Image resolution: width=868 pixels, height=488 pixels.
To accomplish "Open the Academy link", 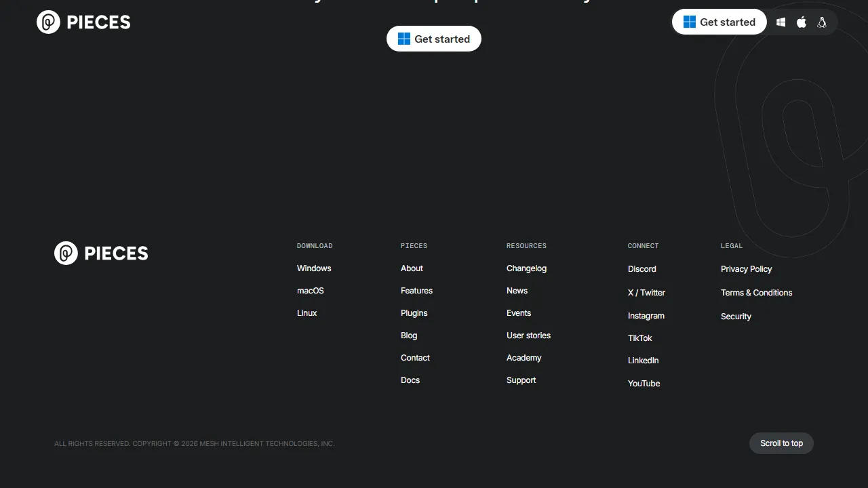I will click(524, 358).
